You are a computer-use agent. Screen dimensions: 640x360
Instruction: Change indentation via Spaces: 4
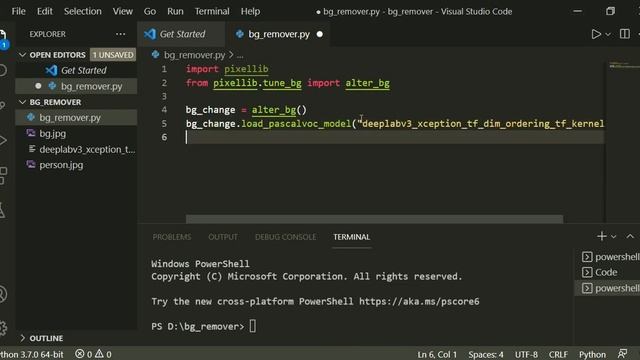[486, 354]
